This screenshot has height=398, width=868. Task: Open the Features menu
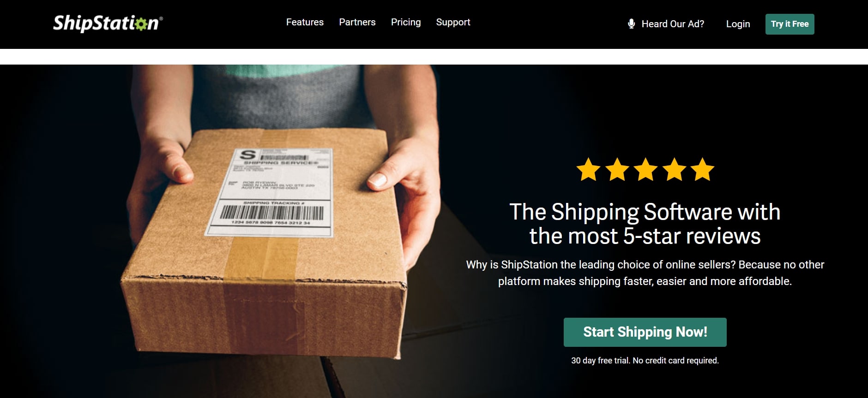point(305,22)
